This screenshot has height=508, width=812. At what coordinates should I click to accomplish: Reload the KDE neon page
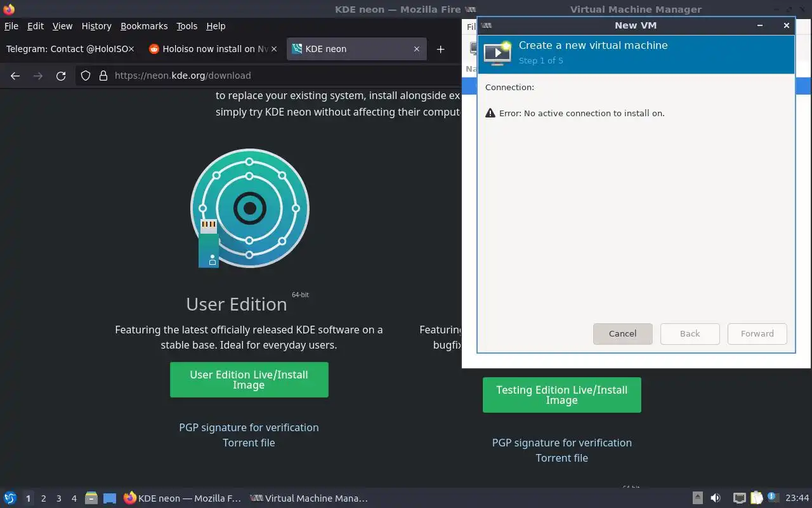pyautogui.click(x=61, y=76)
